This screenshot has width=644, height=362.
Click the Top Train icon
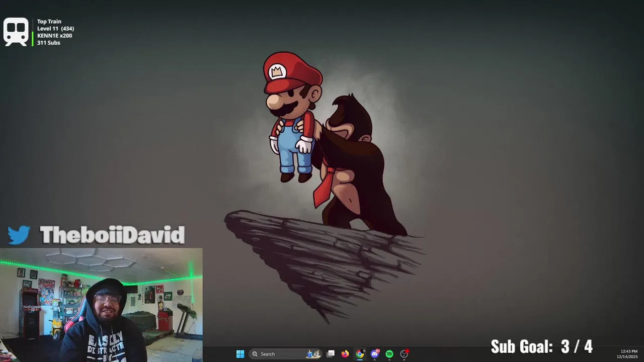click(x=16, y=32)
